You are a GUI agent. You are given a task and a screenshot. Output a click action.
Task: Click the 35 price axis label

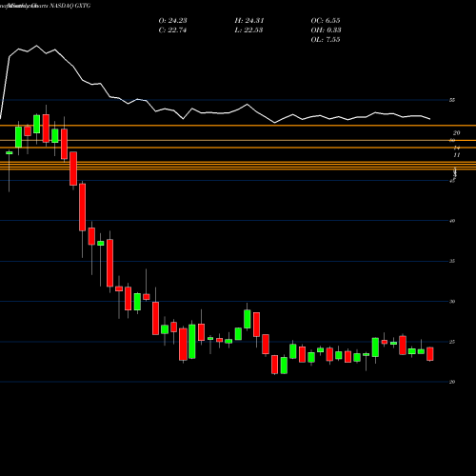tap(452, 261)
